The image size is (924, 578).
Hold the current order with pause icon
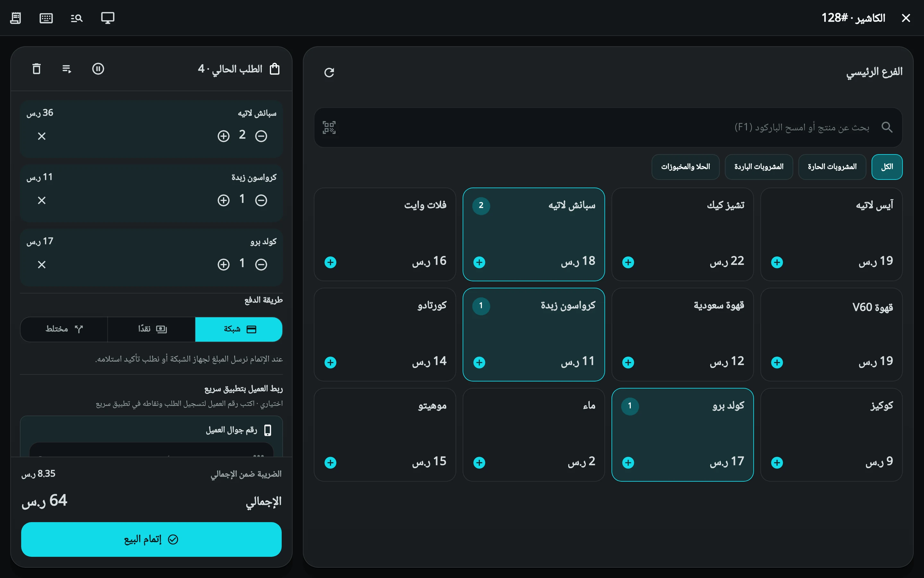pos(98,69)
